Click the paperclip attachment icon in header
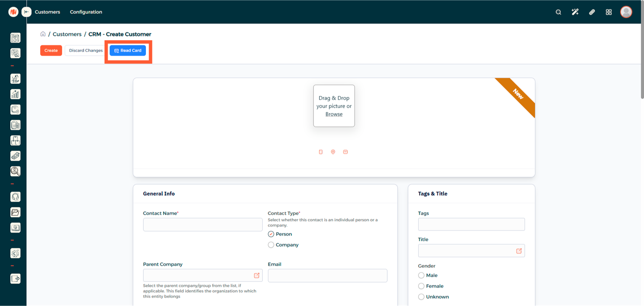Screen dimensions: 644x306 (592, 12)
